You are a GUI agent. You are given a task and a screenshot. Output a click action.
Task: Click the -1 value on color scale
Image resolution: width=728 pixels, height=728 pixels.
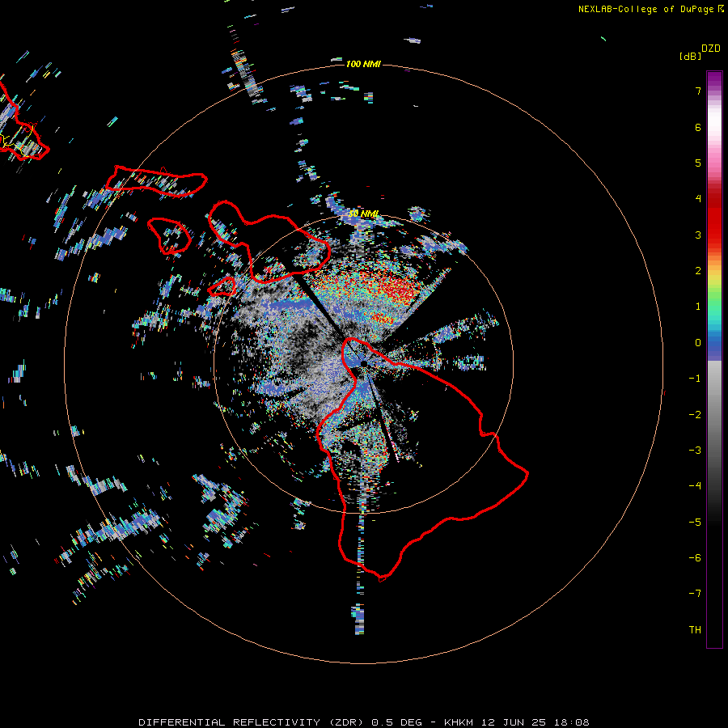695,379
